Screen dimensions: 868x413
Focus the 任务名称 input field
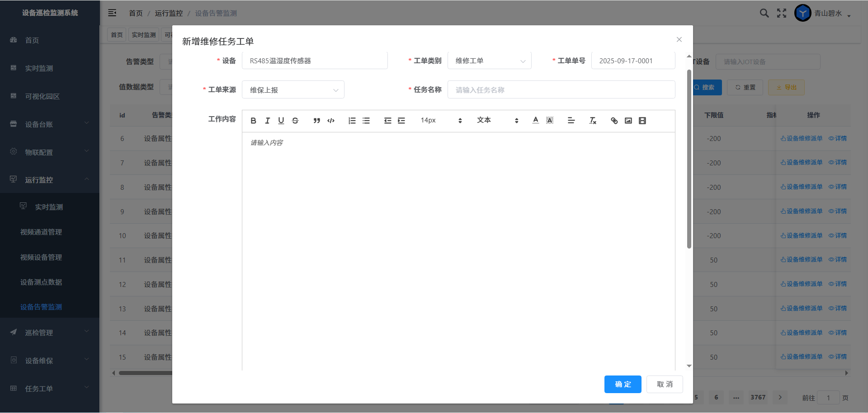[561, 90]
